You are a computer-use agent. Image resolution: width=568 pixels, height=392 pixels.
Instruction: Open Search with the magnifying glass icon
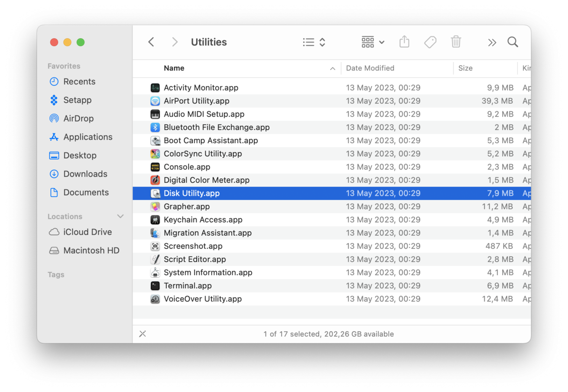513,42
